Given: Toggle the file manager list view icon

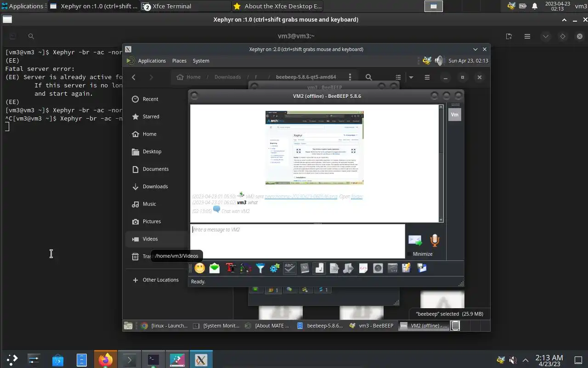Looking at the screenshot, I should pos(398,77).
